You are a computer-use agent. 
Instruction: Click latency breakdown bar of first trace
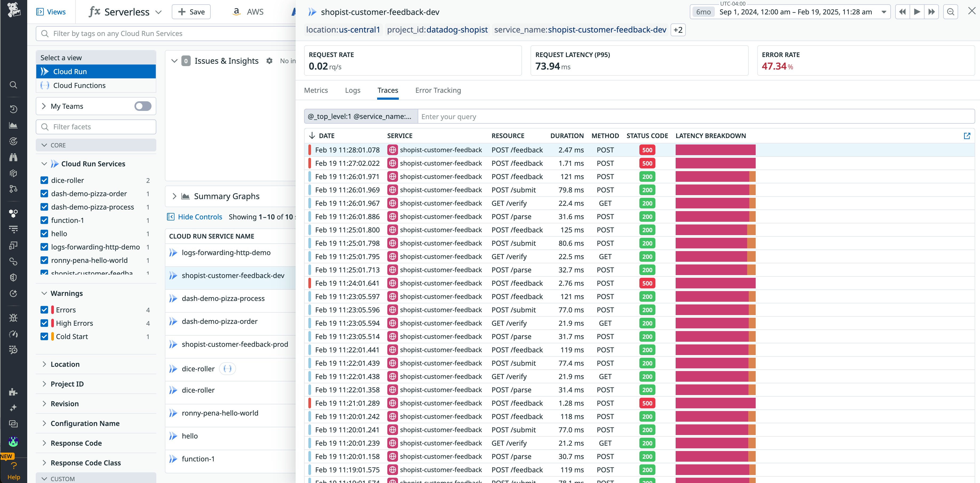(x=715, y=150)
